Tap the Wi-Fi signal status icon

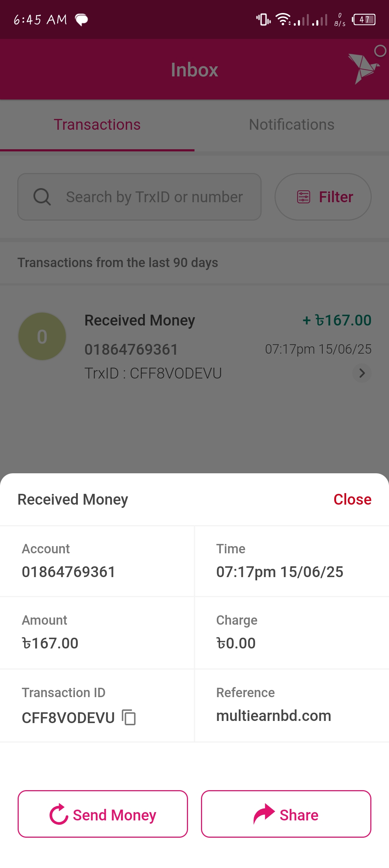283,19
